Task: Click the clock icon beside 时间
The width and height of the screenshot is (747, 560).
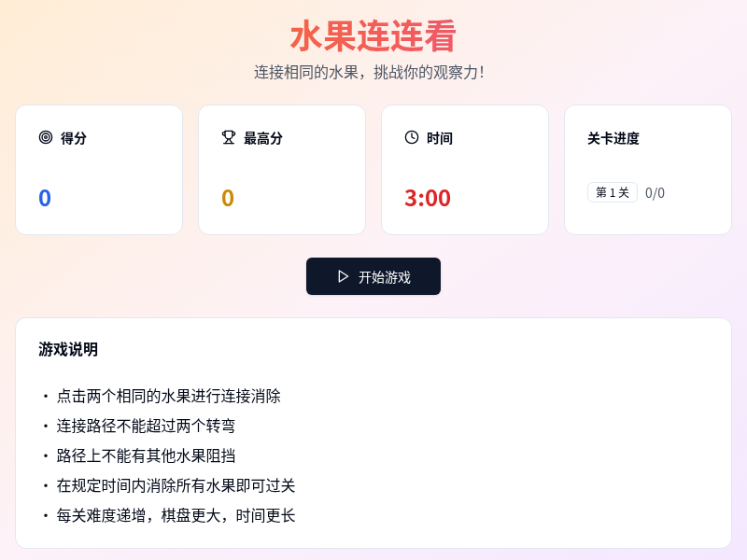Action: click(x=412, y=137)
